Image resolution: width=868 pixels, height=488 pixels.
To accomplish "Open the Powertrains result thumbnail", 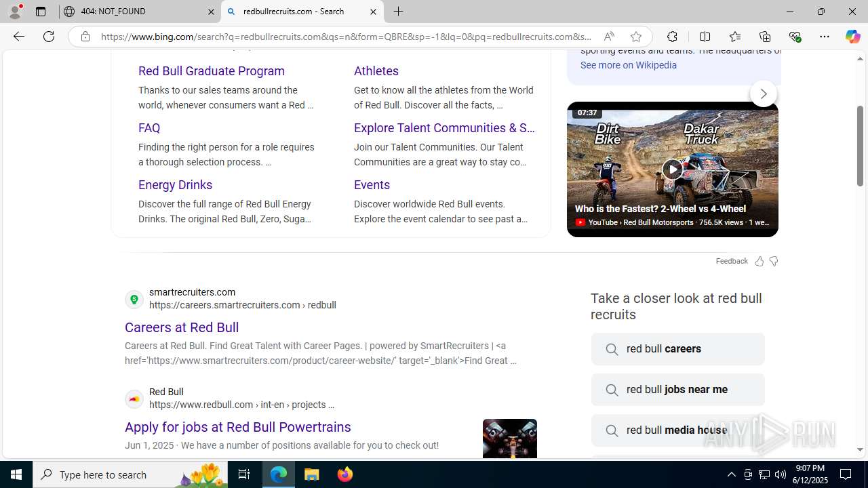I will click(x=510, y=438).
